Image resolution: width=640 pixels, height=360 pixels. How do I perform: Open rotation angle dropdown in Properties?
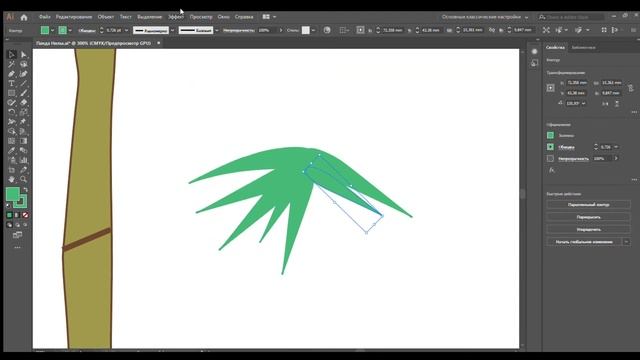(584, 104)
